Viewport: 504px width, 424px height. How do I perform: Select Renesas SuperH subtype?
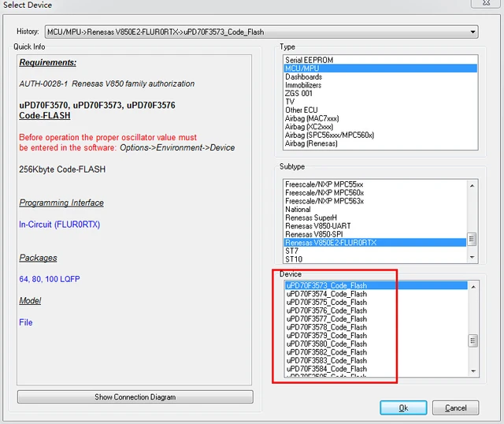tap(375, 218)
